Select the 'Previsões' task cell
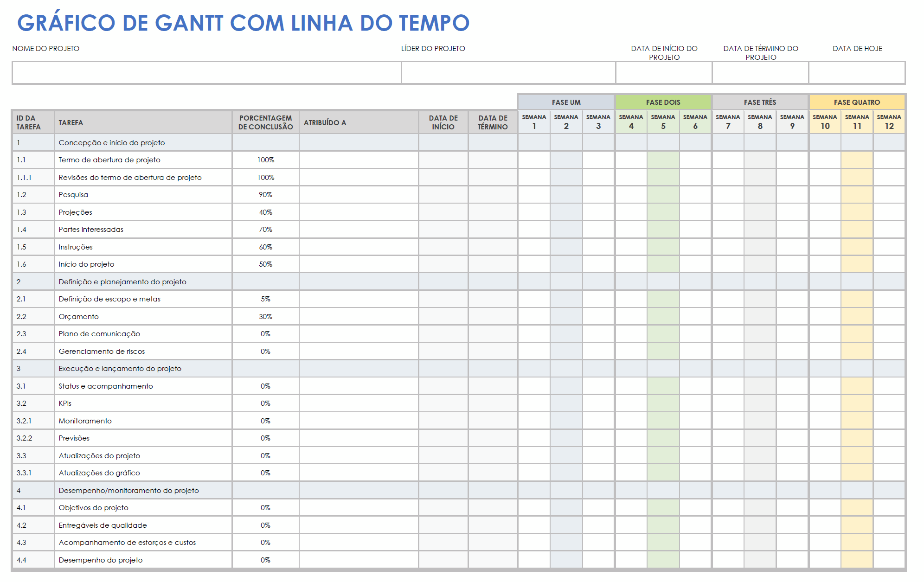Image resolution: width=924 pixels, height=582 pixels. (143, 438)
